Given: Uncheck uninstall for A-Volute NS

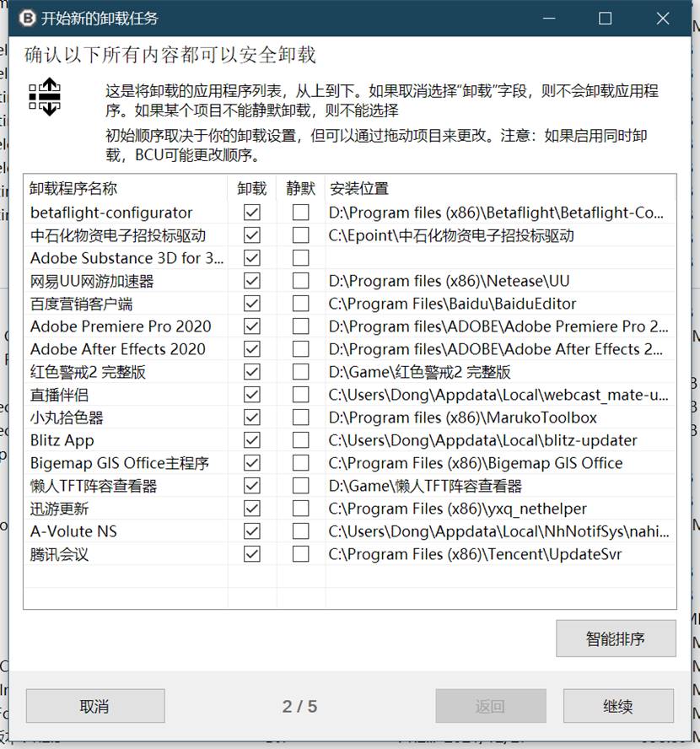Looking at the screenshot, I should pos(252,531).
